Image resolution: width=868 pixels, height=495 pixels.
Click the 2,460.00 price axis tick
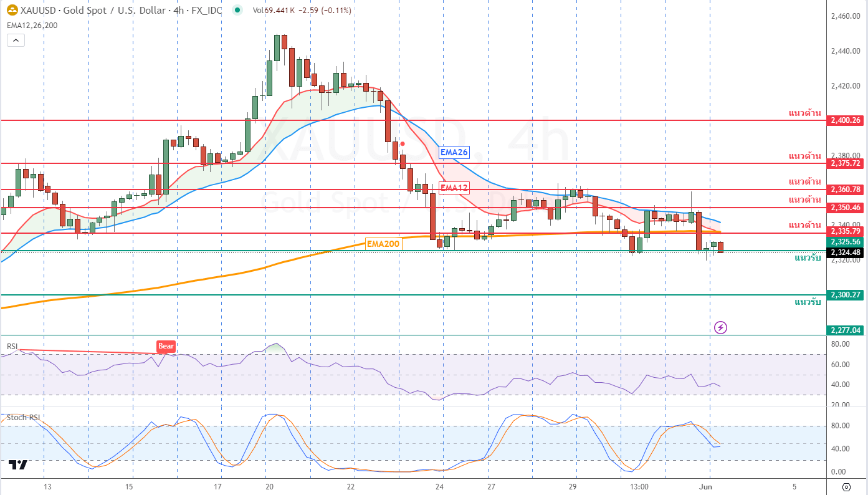[x=846, y=16]
